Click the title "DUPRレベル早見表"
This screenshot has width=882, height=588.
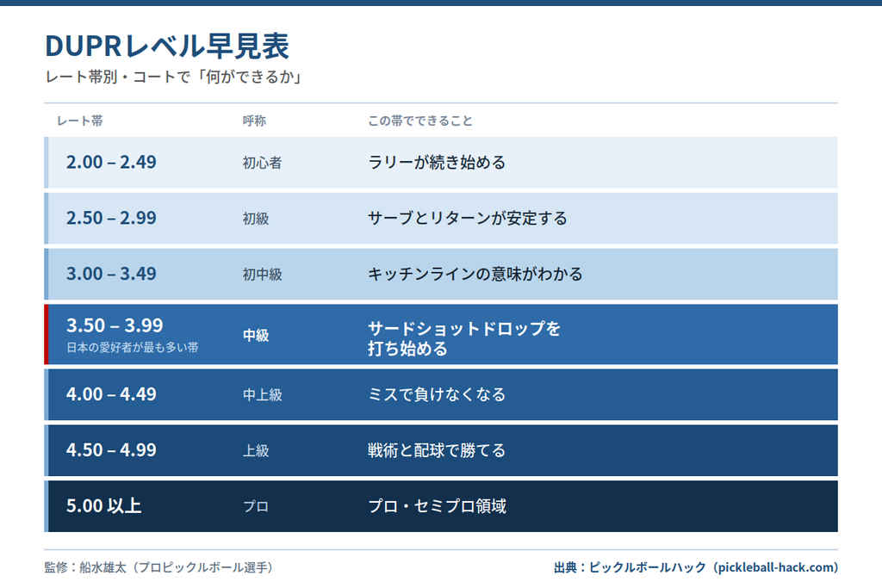click(167, 46)
